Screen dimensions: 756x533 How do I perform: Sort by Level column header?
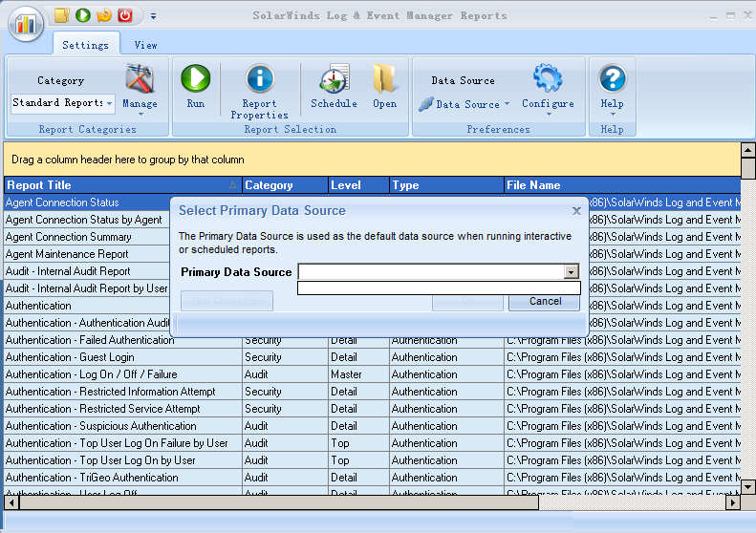358,185
